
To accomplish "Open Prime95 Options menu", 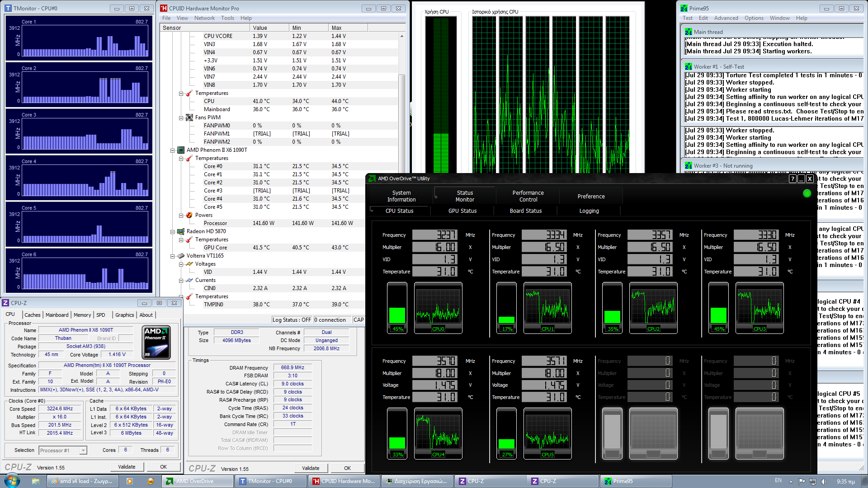I will (754, 18).
